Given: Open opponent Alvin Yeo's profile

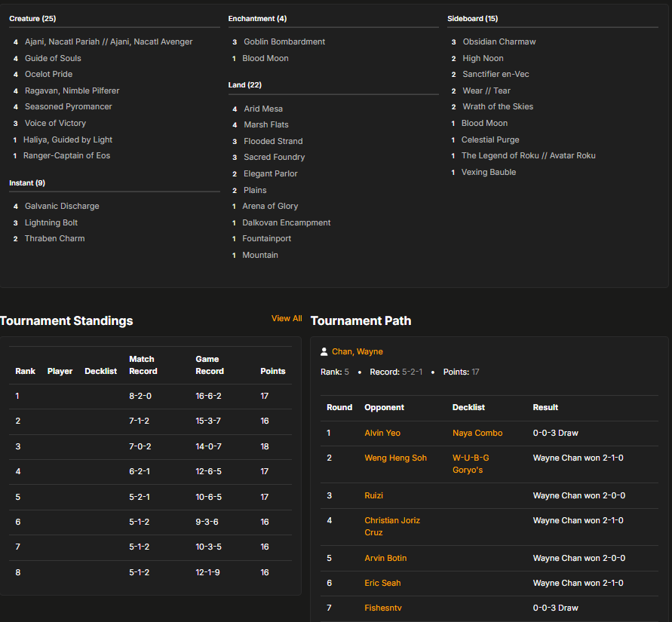Looking at the screenshot, I should 382,433.
